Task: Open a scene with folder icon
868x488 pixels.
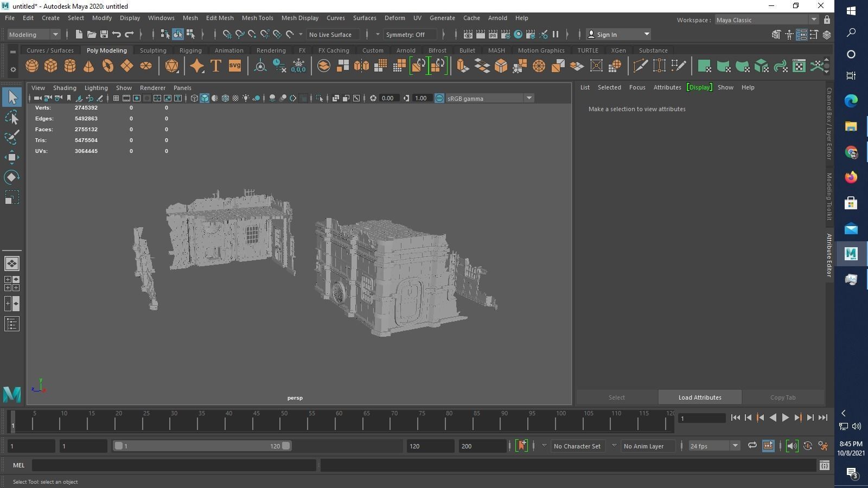Action: (x=92, y=34)
